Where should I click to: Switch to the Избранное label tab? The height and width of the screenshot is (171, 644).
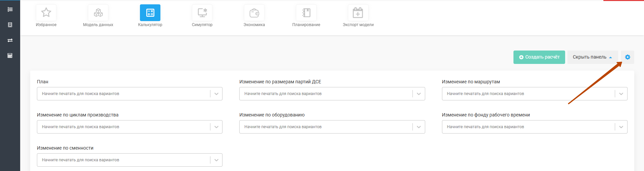click(46, 25)
